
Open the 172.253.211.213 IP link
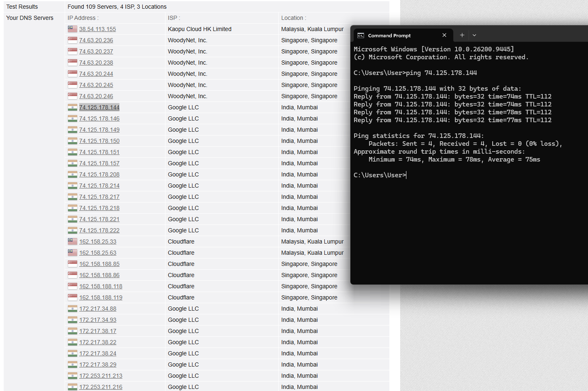click(x=101, y=376)
